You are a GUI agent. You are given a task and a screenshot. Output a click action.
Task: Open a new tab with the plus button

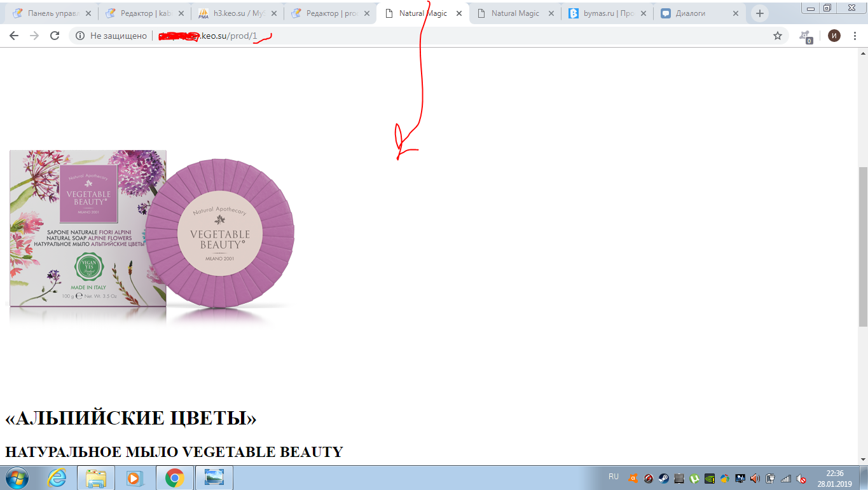pyautogui.click(x=759, y=13)
